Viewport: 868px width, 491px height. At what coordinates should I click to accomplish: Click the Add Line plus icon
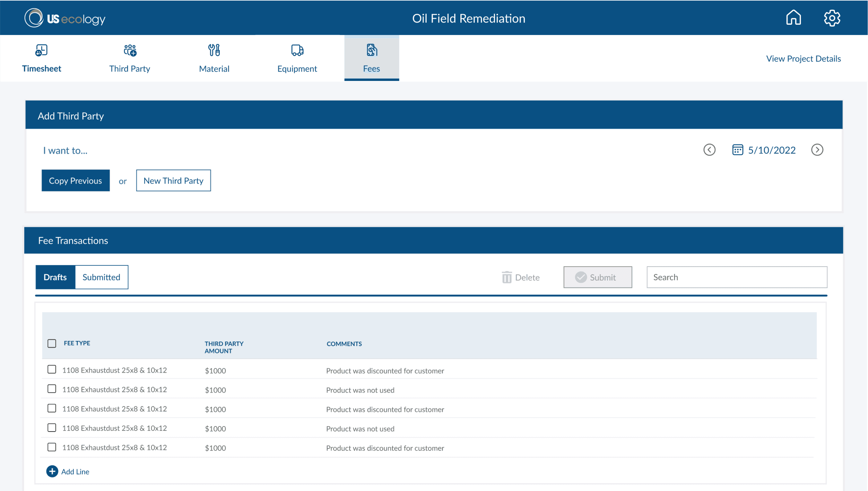[x=52, y=471]
